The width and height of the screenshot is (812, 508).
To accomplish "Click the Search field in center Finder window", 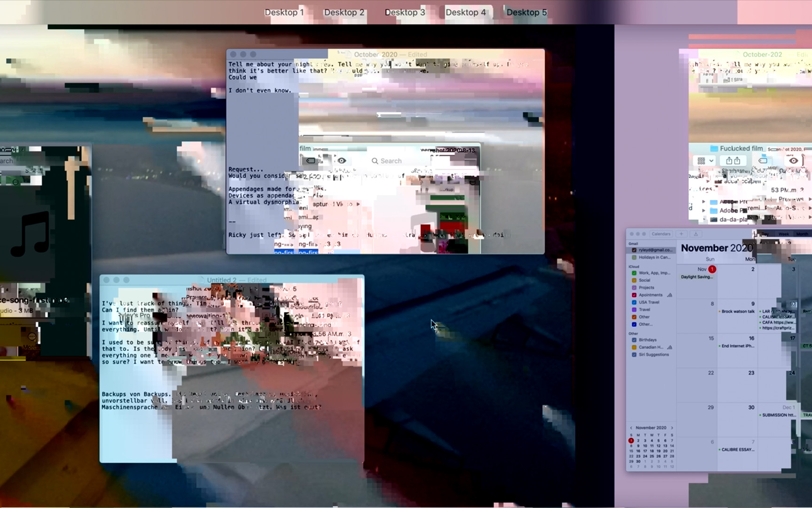I will (390, 161).
